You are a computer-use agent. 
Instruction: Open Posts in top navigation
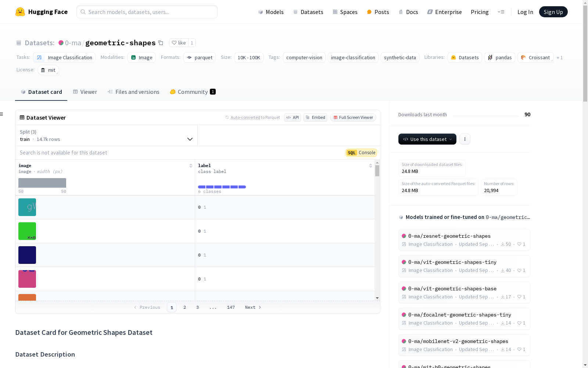378,12
